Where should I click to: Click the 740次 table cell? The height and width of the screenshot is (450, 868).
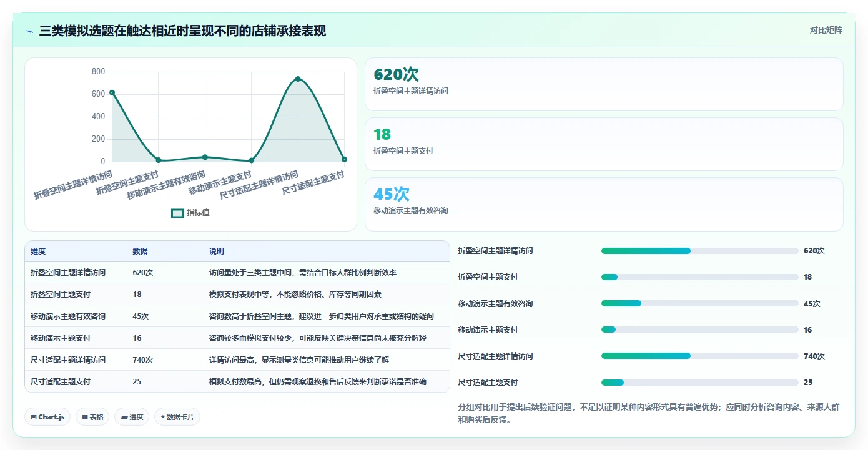[x=143, y=360]
